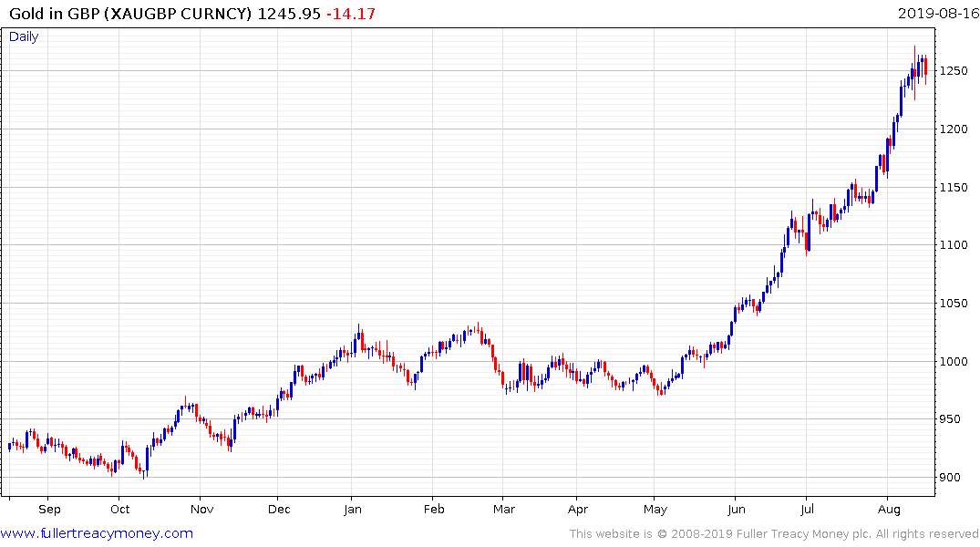Open the www.fullertreacymoney.com link

(x=97, y=533)
